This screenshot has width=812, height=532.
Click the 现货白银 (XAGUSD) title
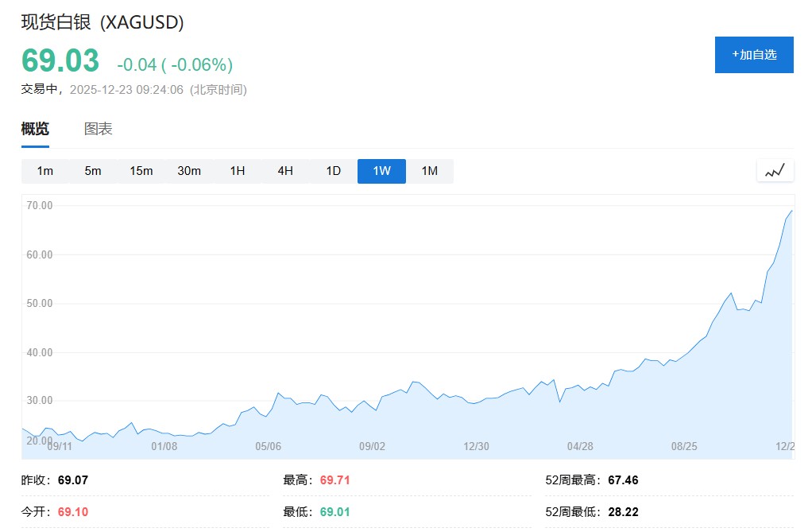tap(102, 22)
